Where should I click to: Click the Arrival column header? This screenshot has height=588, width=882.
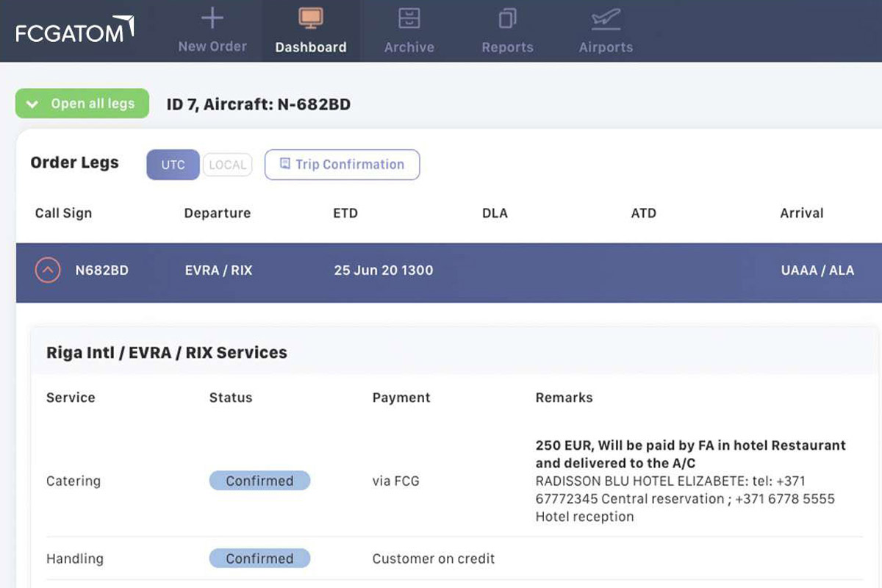[801, 213]
